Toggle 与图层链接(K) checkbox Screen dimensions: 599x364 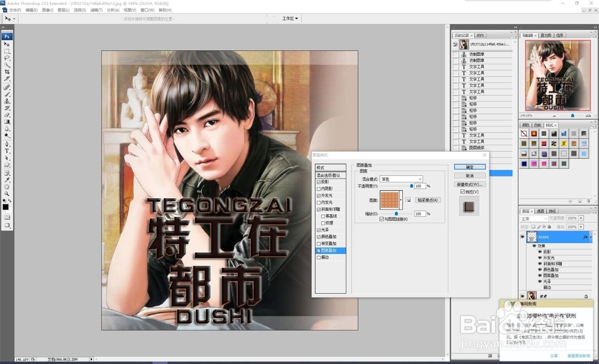tap(382, 219)
